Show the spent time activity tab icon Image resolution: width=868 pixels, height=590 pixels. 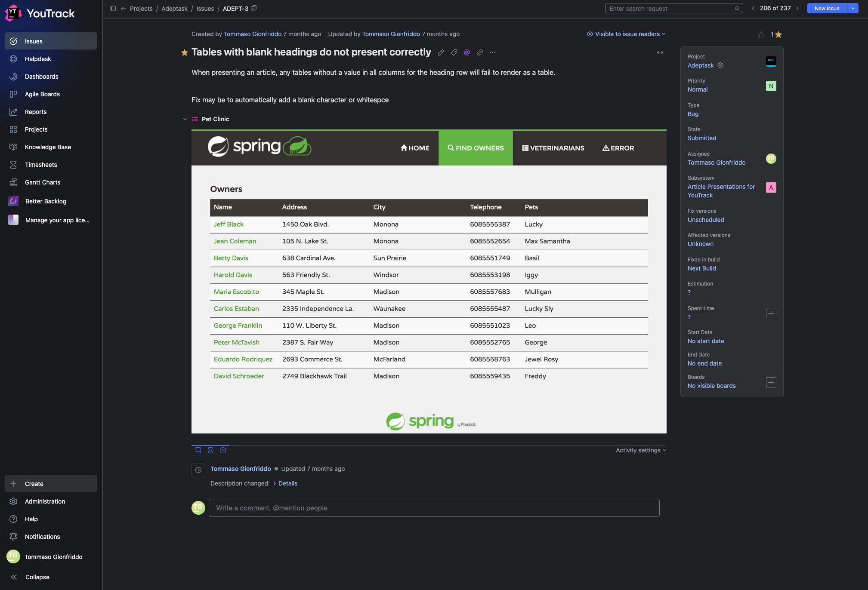[x=210, y=450]
